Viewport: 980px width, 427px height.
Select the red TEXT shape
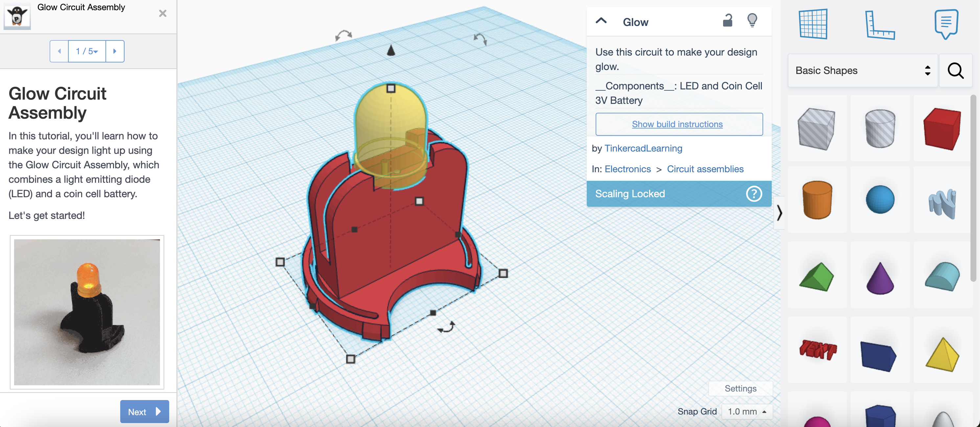(818, 349)
